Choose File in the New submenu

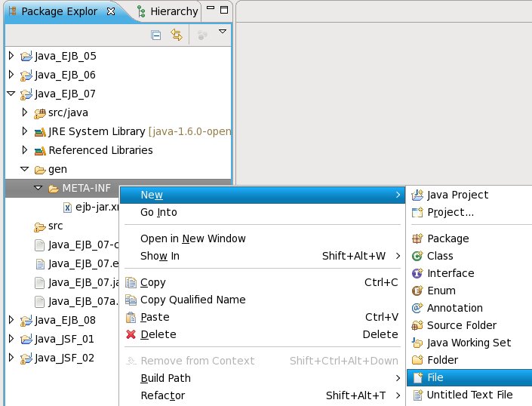[469, 377]
